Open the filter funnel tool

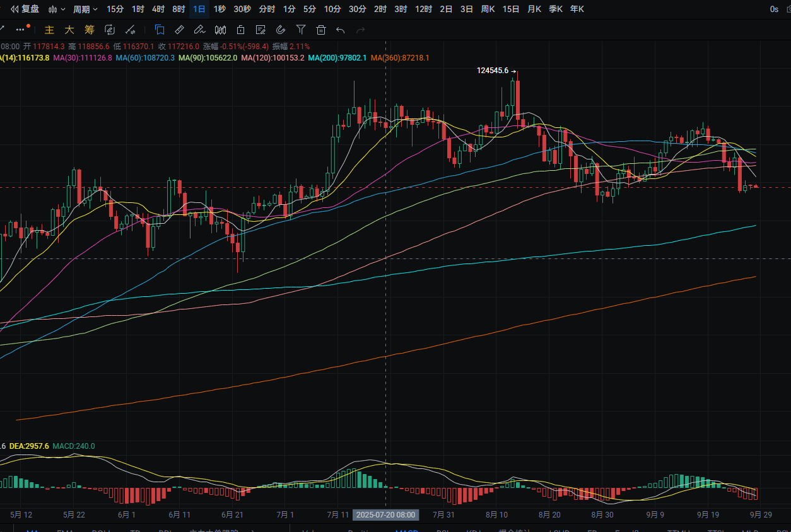click(301, 30)
